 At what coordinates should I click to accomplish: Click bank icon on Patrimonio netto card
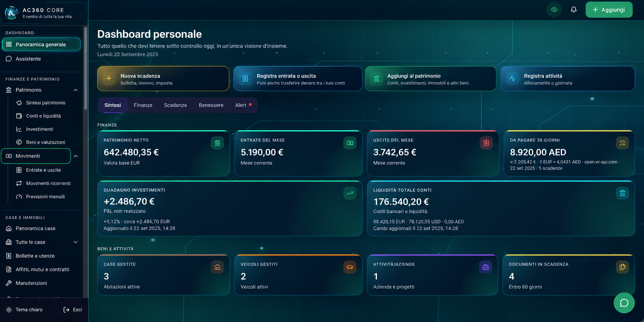(217, 143)
